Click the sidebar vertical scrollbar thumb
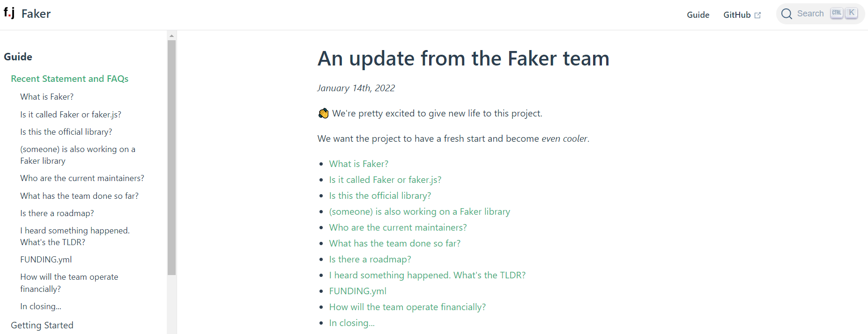The image size is (868, 334). click(171, 157)
